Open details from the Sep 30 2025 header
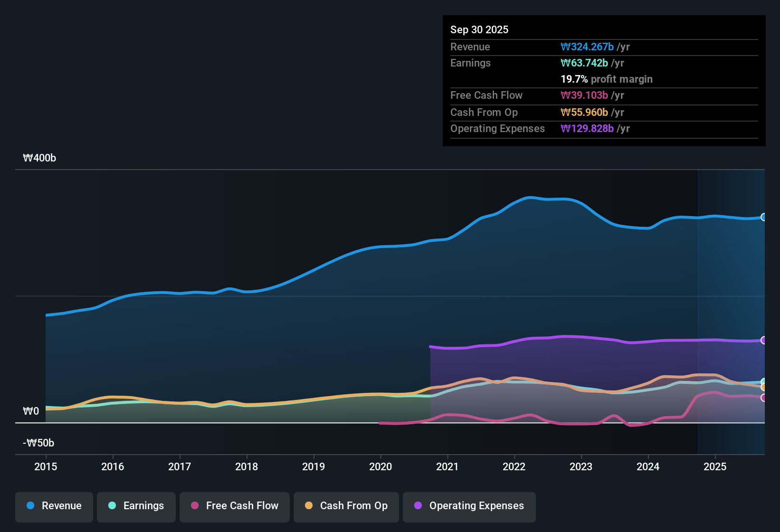 pyautogui.click(x=479, y=29)
